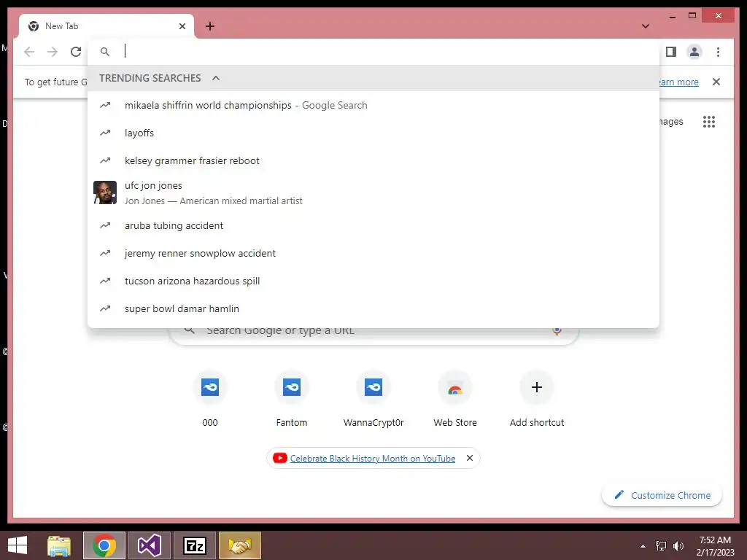This screenshot has width=747, height=560.
Task: Click the Learn more link in infobar
Action: pyautogui.click(x=679, y=82)
